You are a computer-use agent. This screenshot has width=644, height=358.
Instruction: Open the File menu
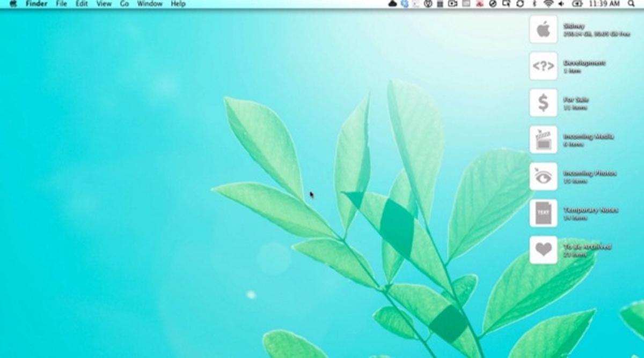point(61,4)
